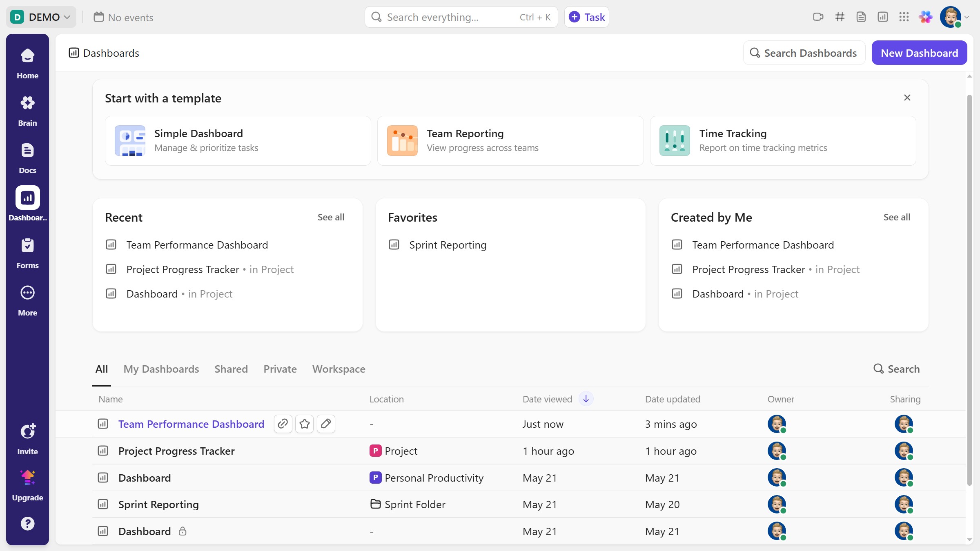The width and height of the screenshot is (980, 551).
Task: Open the app grid icon in the top bar
Action: (x=904, y=17)
